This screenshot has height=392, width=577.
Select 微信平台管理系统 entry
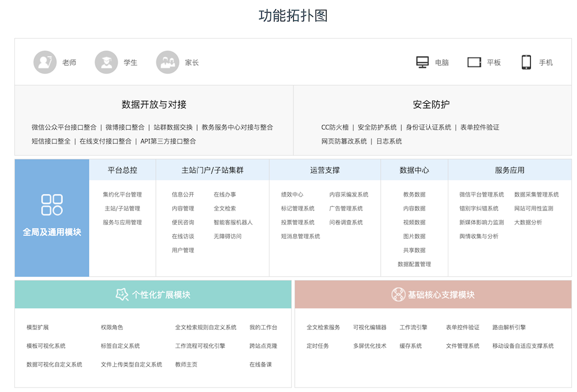click(481, 194)
